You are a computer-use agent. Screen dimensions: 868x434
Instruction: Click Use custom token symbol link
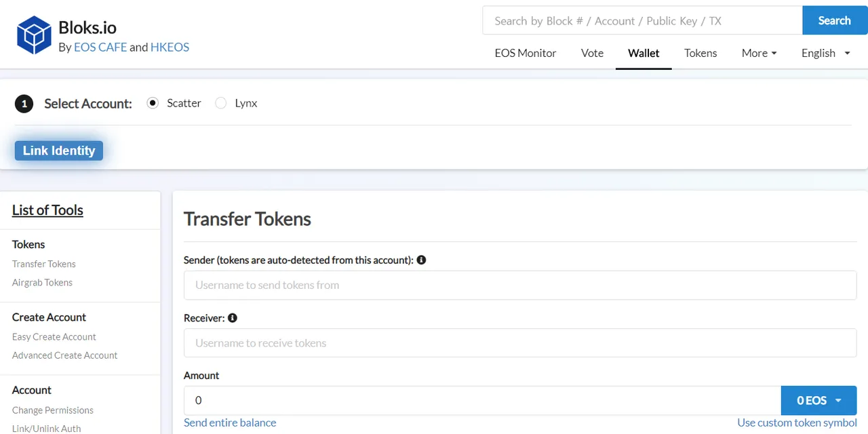[x=797, y=422]
